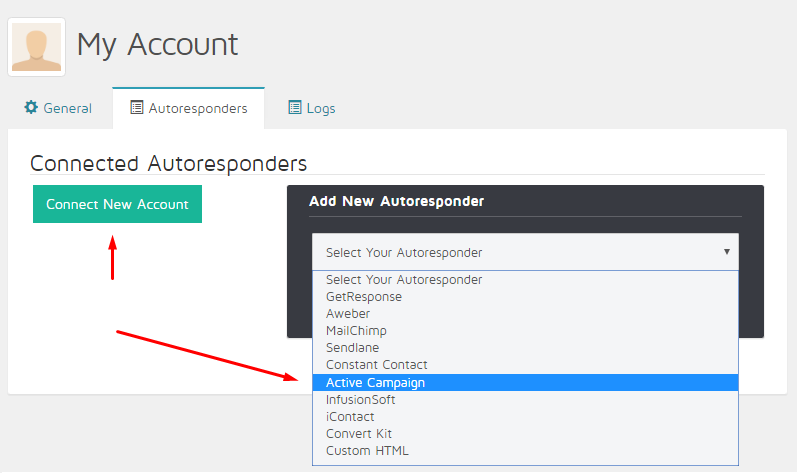Image resolution: width=797 pixels, height=473 pixels.
Task: Pick iContact in the dropdown
Action: [525, 417]
